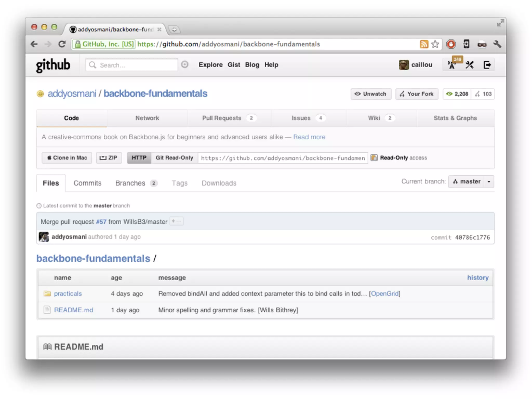Click the RSS feed icon in address bar
Viewport: 532px width, 399px height.
[424, 44]
